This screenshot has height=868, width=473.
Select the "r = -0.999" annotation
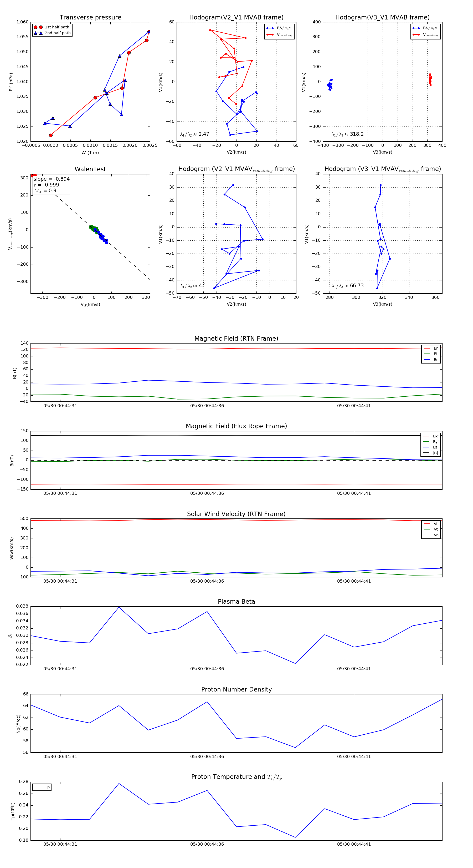click(x=46, y=185)
